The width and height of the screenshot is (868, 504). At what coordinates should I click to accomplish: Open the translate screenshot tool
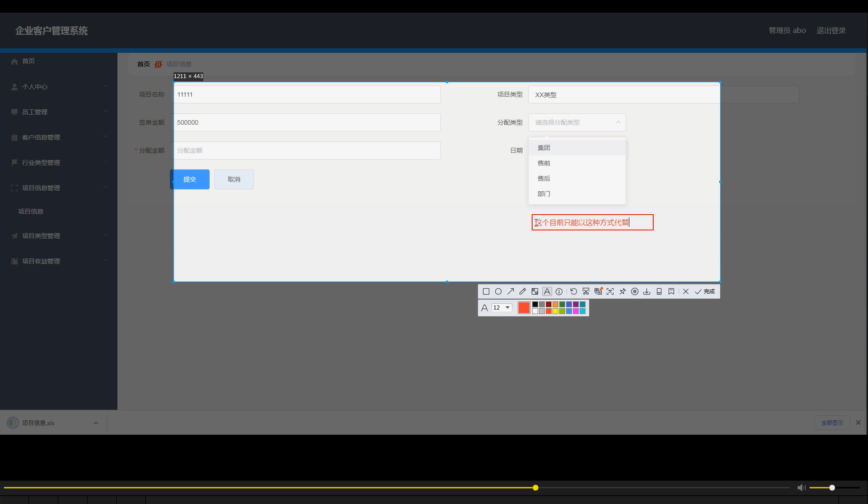(x=598, y=292)
